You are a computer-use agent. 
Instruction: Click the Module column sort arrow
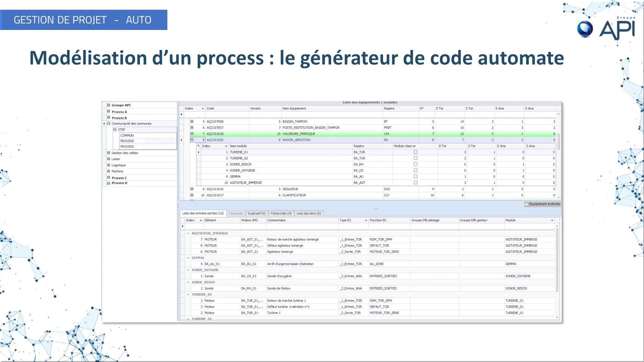[552, 220]
